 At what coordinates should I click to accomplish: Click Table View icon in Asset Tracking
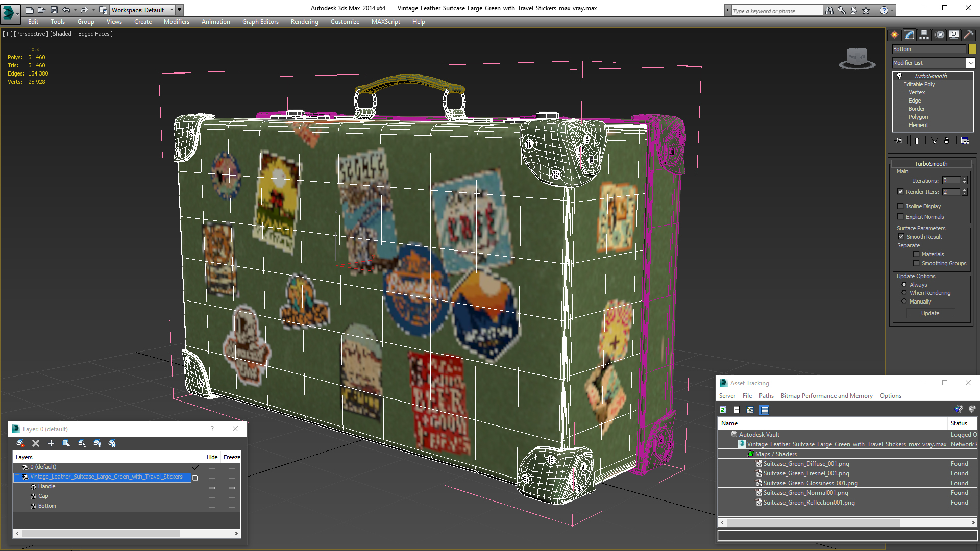point(764,410)
